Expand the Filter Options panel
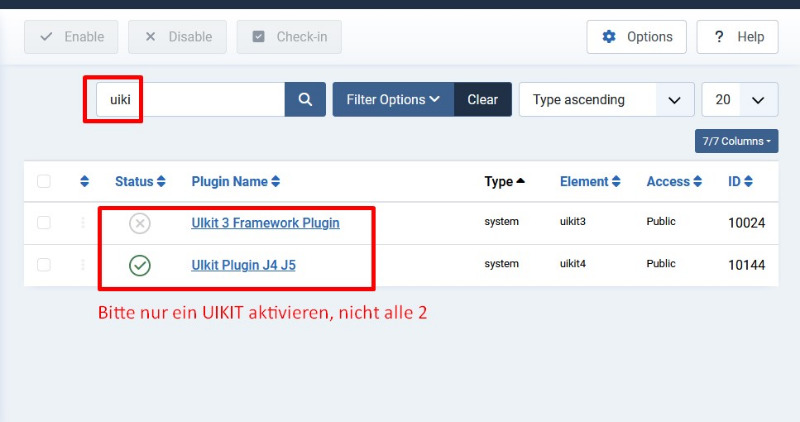Screen dimensions: 800x422 393,100
